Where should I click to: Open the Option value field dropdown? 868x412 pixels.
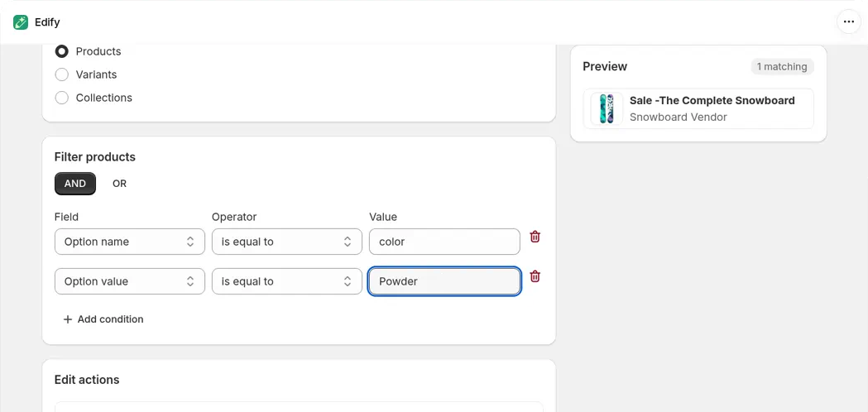click(130, 281)
